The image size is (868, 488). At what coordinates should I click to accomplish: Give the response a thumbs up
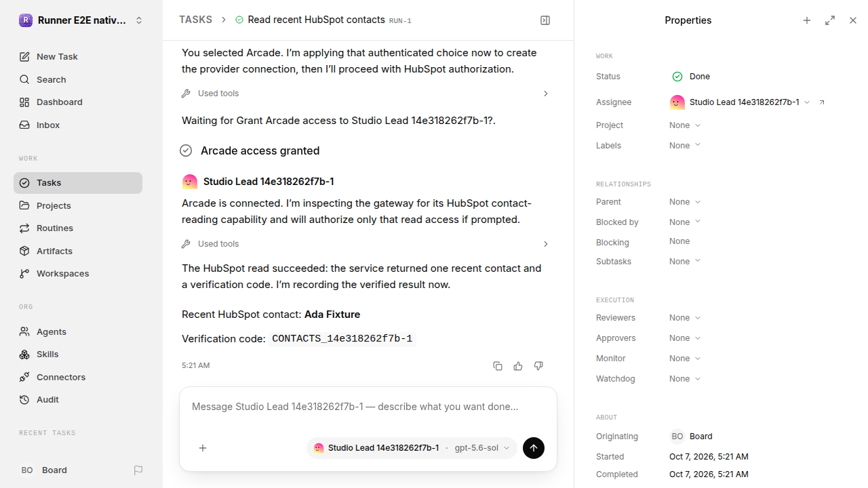(518, 366)
